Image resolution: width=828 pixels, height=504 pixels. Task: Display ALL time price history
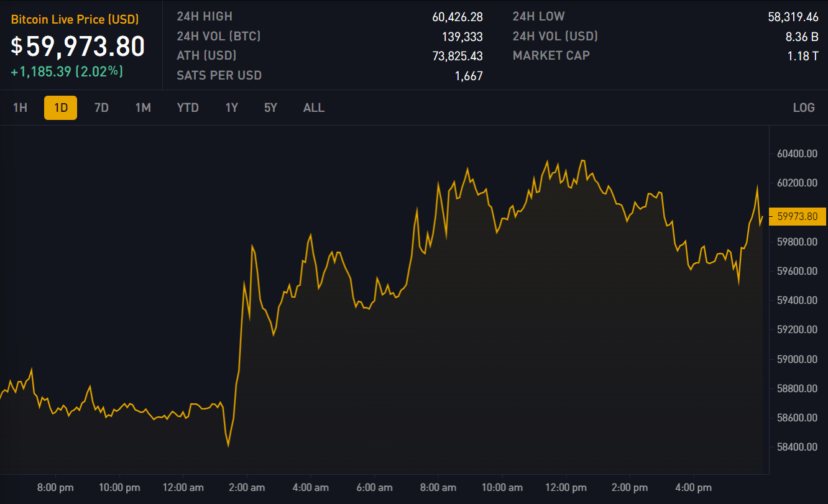(314, 108)
